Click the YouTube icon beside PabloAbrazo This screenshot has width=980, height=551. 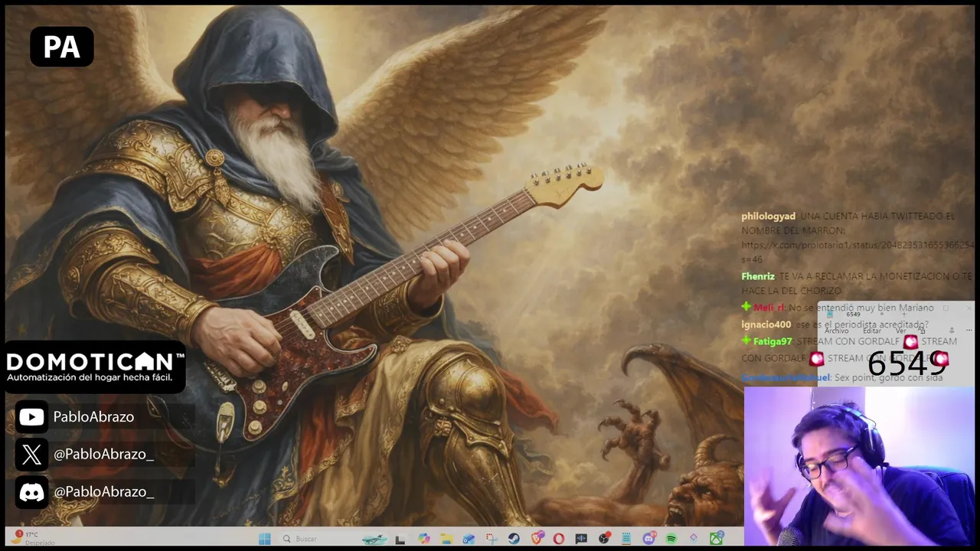[31, 417]
